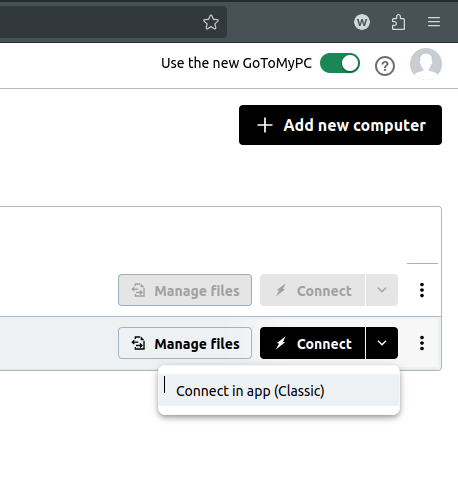
Task: Open the W extension icon in toolbar
Action: coord(362,22)
